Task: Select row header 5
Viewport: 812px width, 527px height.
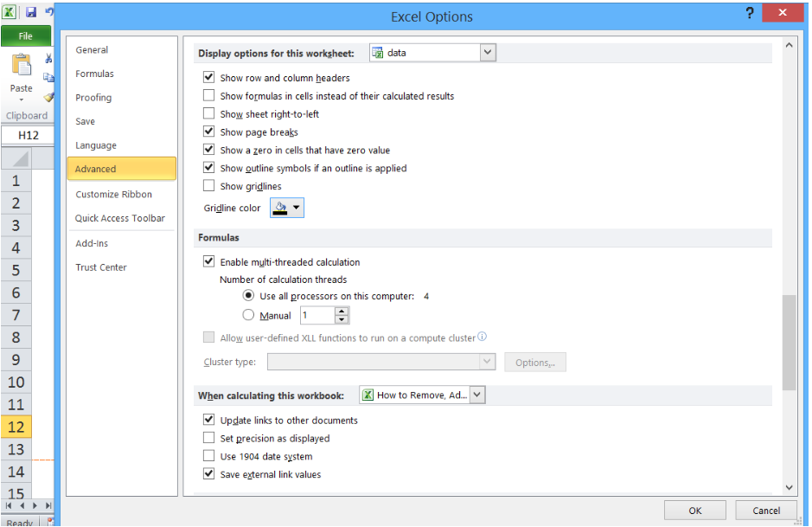Action: [16, 271]
